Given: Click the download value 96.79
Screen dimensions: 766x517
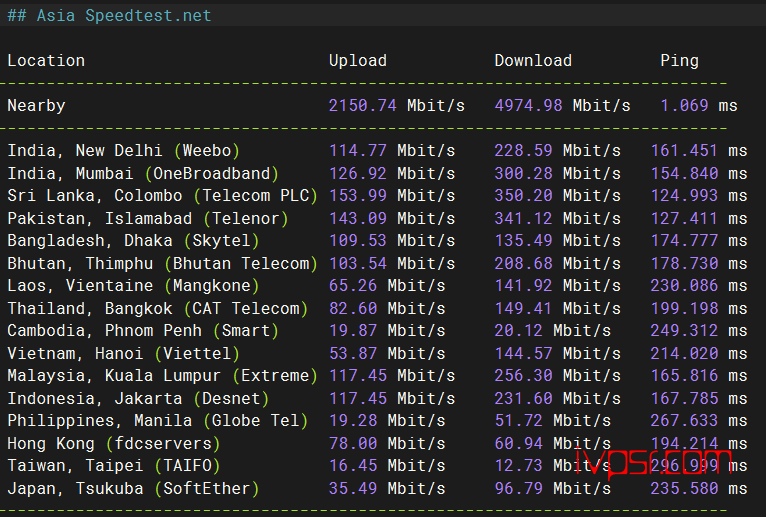Looking at the screenshot, I should 518,489.
